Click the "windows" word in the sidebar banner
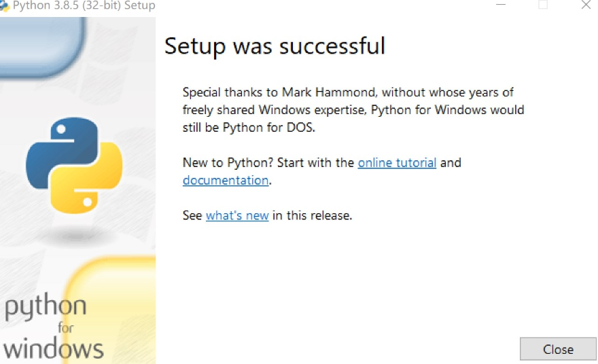 tap(54, 348)
